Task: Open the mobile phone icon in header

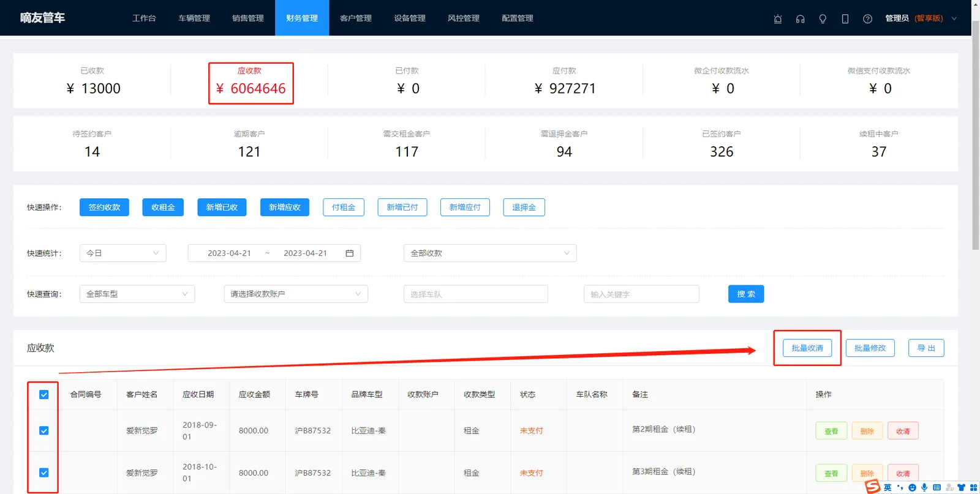Action: tap(845, 18)
